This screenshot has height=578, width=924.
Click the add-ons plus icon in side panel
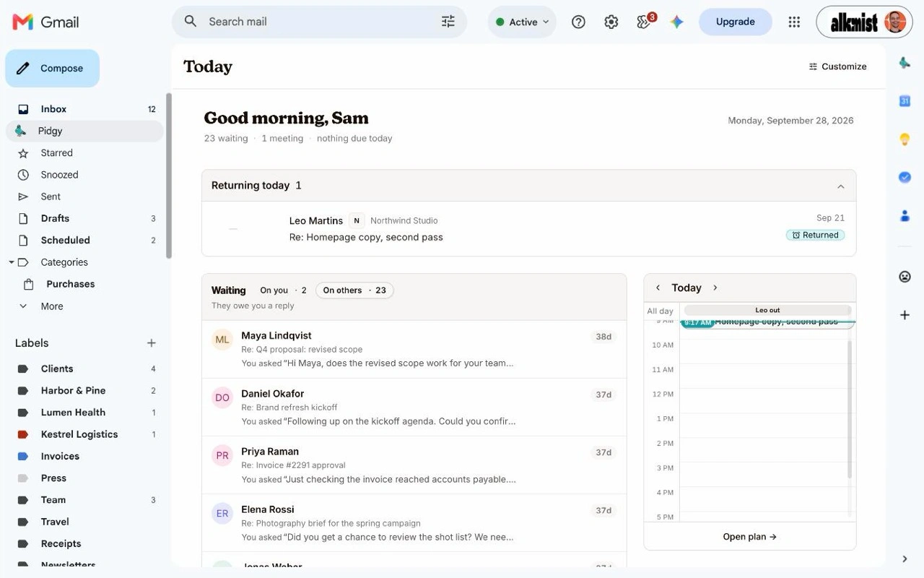point(905,315)
